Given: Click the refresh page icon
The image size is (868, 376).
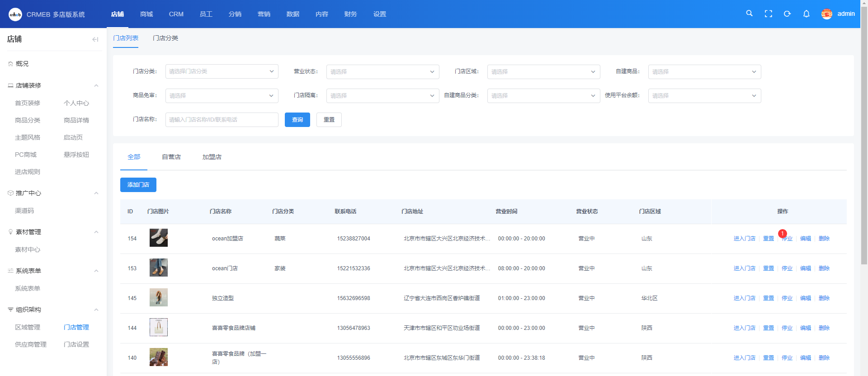Looking at the screenshot, I should point(787,14).
